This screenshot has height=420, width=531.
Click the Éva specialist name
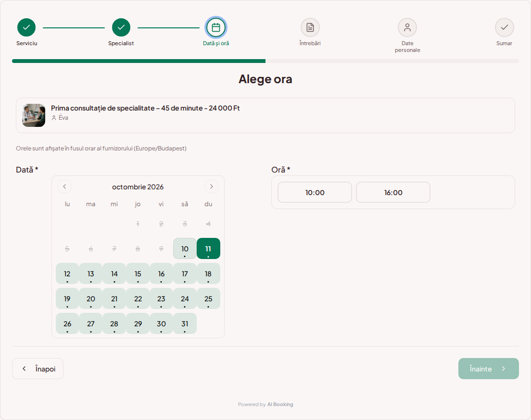[x=63, y=118]
